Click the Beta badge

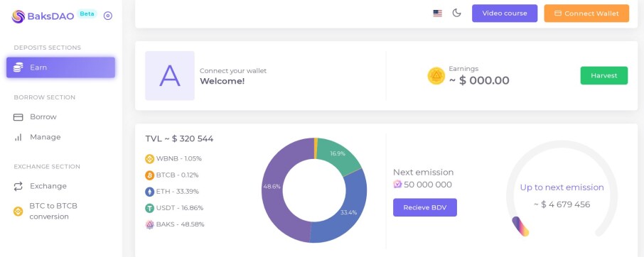[x=87, y=14]
